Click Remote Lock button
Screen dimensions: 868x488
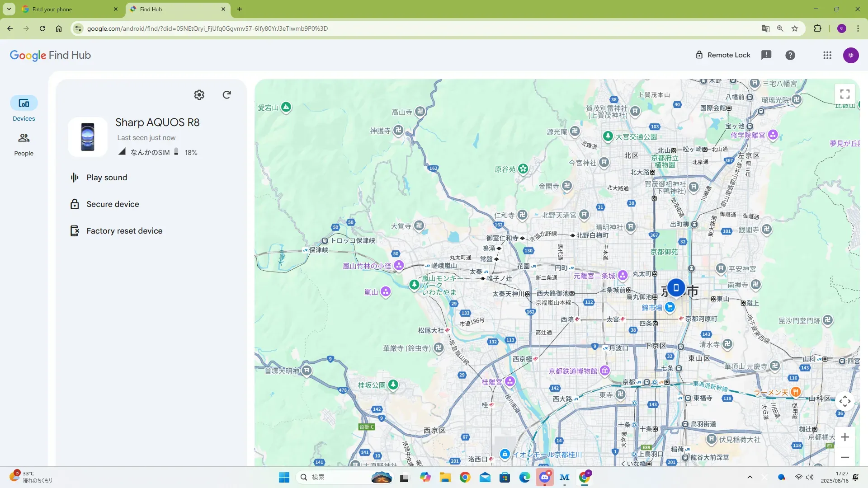723,55
